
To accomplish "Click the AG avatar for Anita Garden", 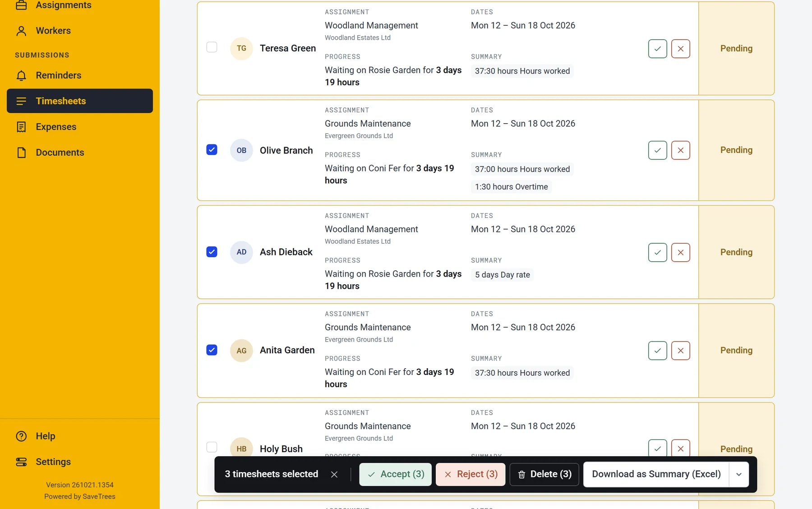I will (x=241, y=351).
